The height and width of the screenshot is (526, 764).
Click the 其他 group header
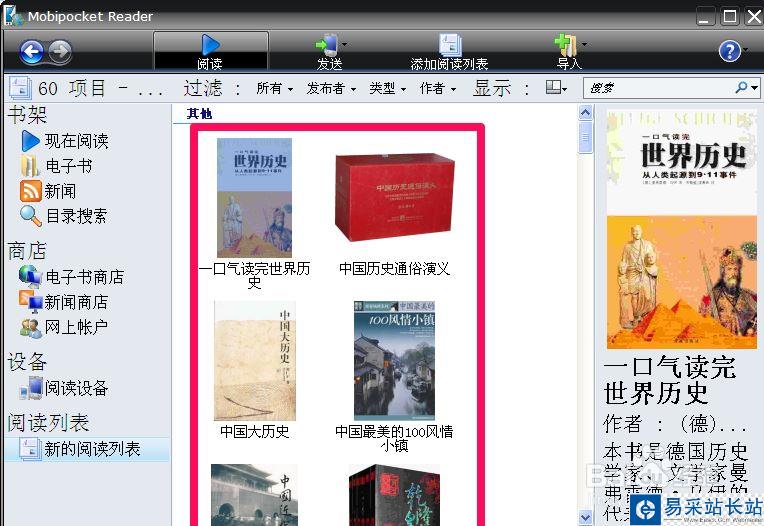click(x=199, y=114)
